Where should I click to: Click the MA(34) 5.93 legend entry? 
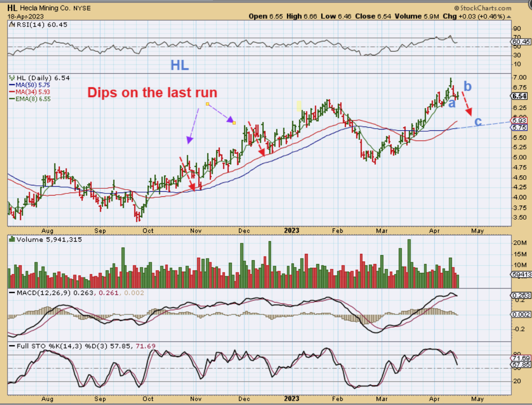[29, 91]
